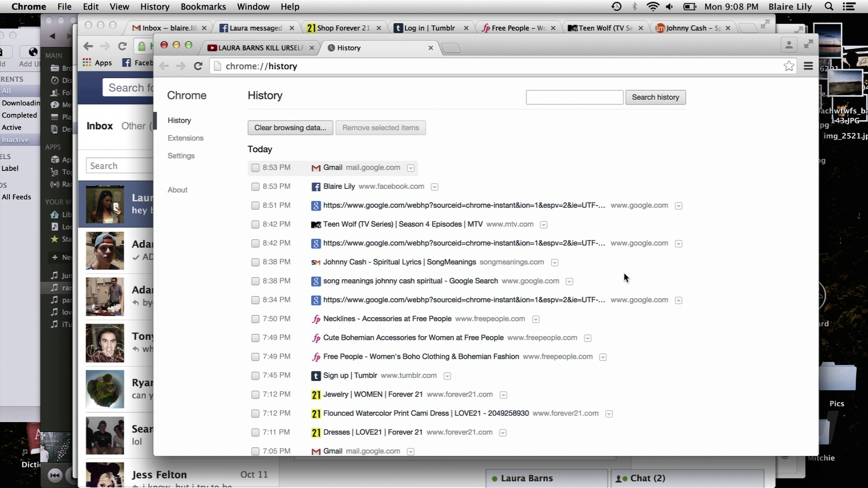Tick checkbox for Flounced Watercolor Cami Dress entry
This screenshot has height=488, width=868.
click(255, 413)
